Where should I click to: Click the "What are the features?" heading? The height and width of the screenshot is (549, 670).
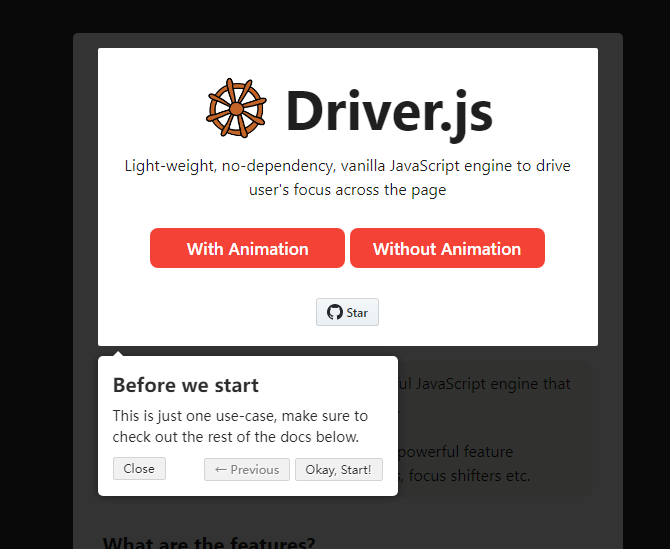pos(209,542)
